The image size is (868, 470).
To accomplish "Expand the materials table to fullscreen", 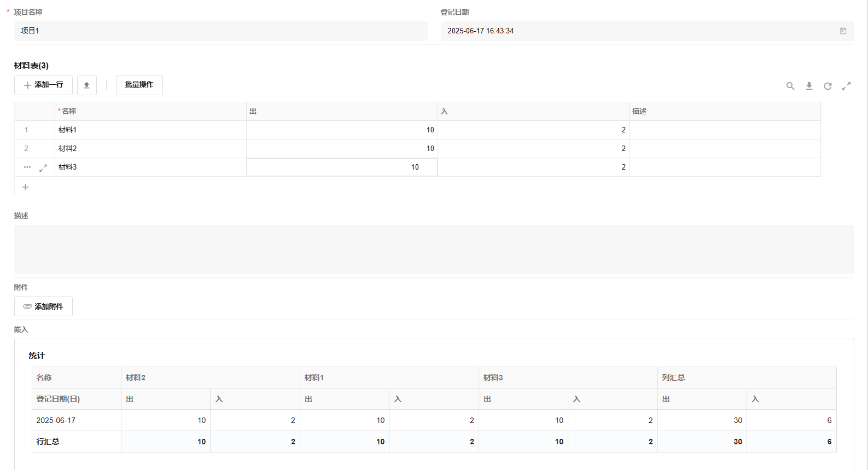I will tap(846, 86).
